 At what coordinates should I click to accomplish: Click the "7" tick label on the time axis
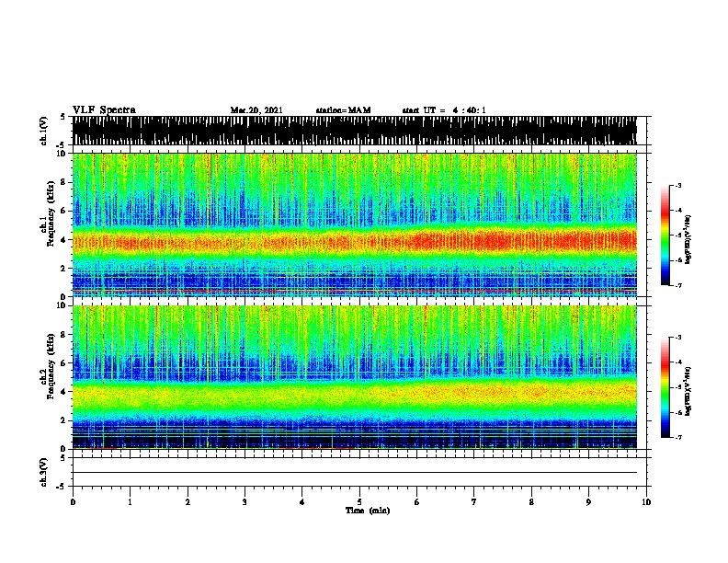coord(474,502)
